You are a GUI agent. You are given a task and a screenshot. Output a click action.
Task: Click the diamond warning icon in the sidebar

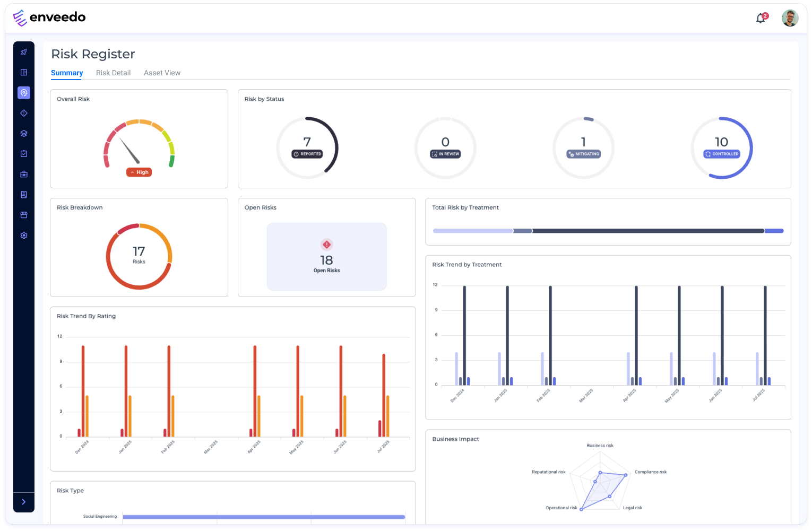coord(24,113)
